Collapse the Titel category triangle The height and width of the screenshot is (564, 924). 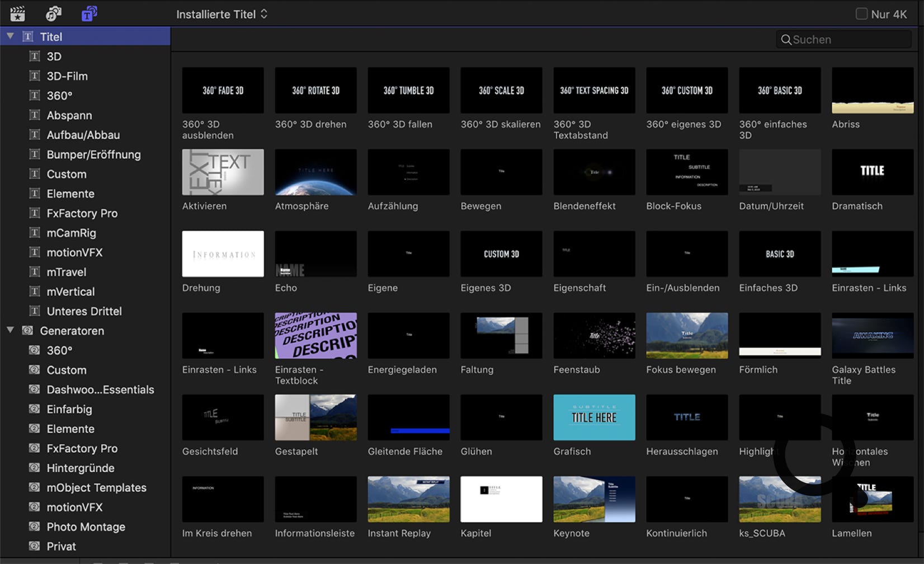tap(10, 36)
